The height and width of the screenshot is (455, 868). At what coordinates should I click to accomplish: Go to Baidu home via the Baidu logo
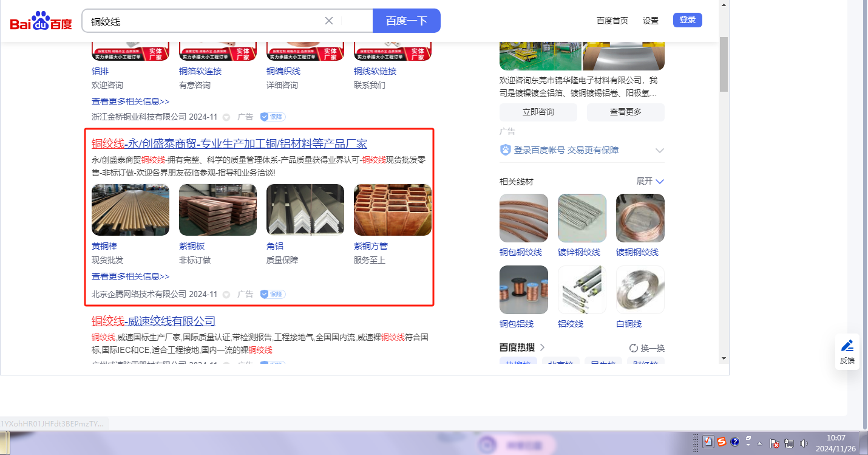pos(41,21)
